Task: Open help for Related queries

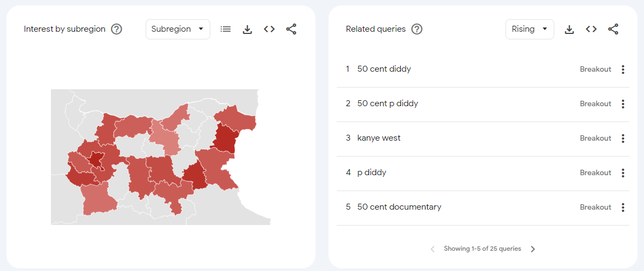Action: pyautogui.click(x=417, y=29)
